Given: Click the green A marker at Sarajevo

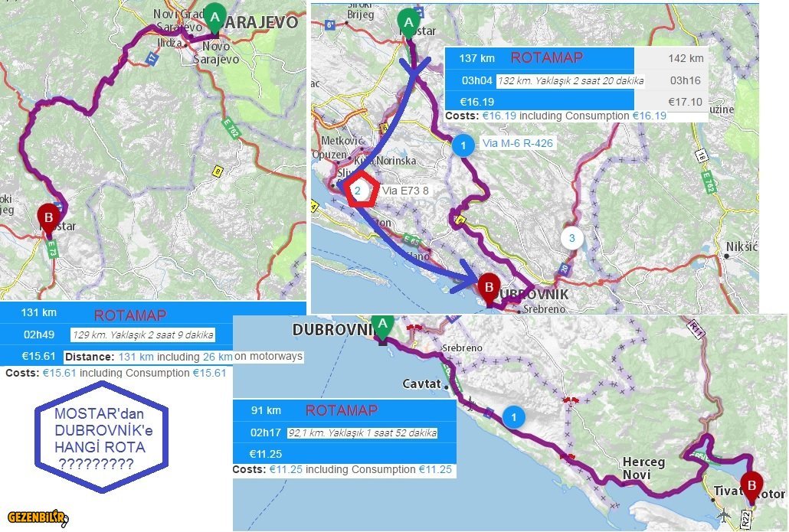Looking at the screenshot, I should (x=214, y=20).
